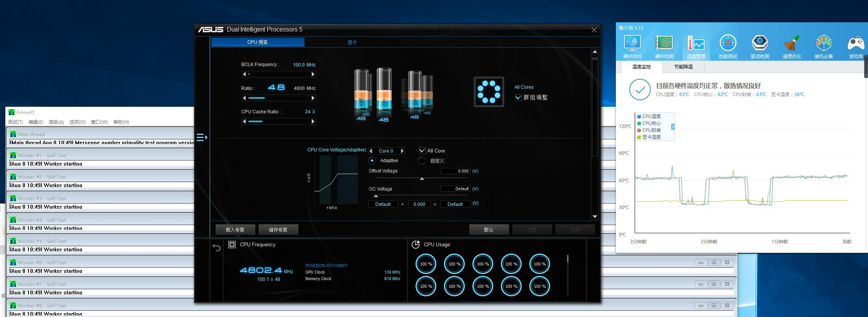
Task: Close the Worker #8 sub-window
Action: (x=727, y=305)
